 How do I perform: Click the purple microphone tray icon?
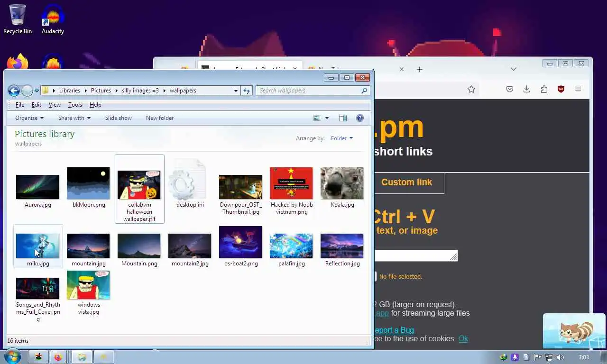coord(515,357)
